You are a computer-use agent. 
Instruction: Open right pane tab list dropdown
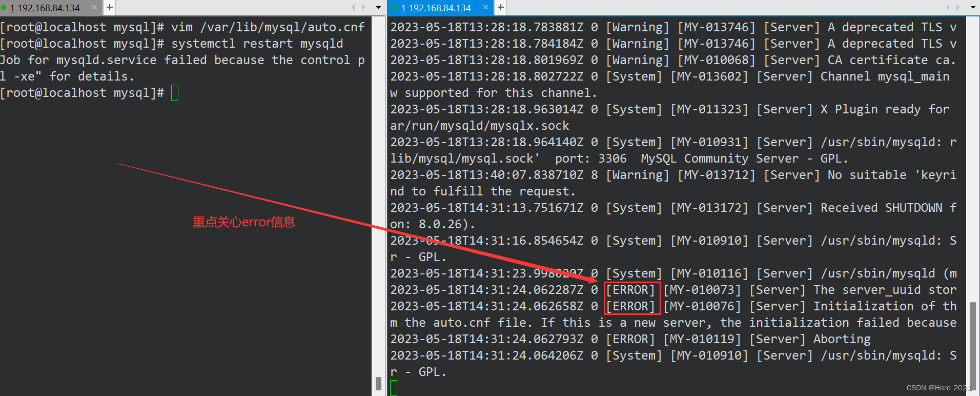pyautogui.click(x=973, y=8)
